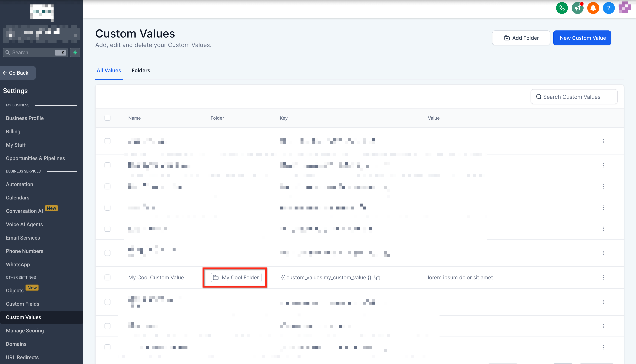Viewport: 636px width, 364px height.
Task: Select the first row checkbox
Action: [107, 141]
